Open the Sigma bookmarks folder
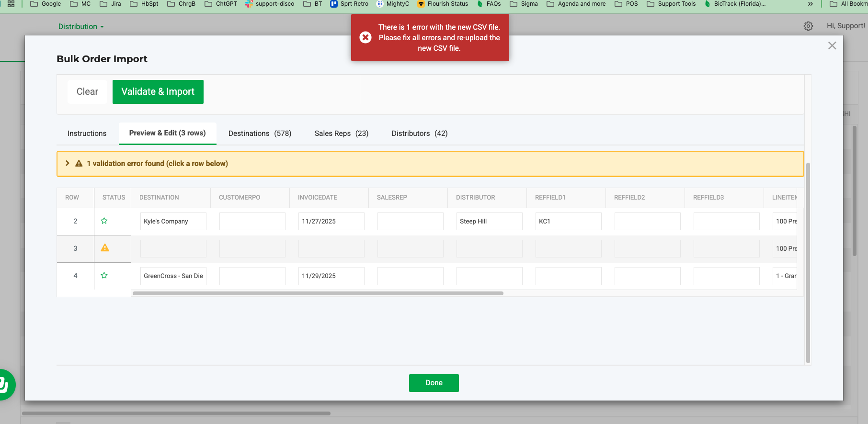This screenshot has width=868, height=424. (524, 4)
